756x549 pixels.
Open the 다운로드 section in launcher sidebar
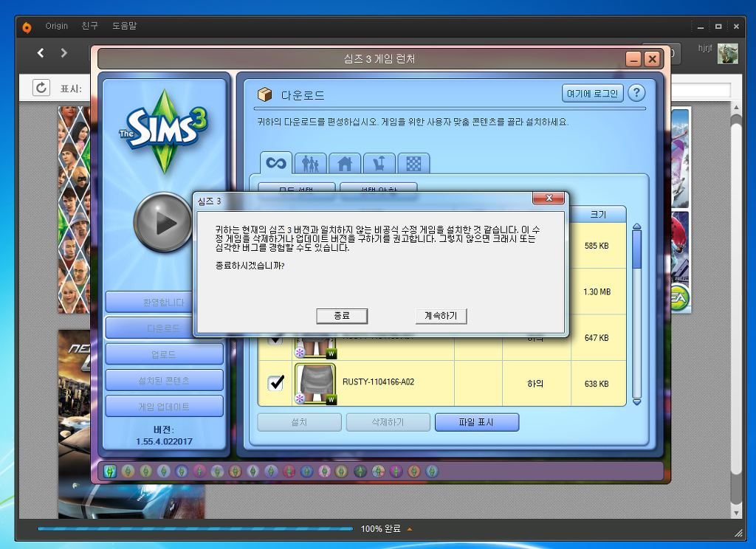tap(164, 328)
